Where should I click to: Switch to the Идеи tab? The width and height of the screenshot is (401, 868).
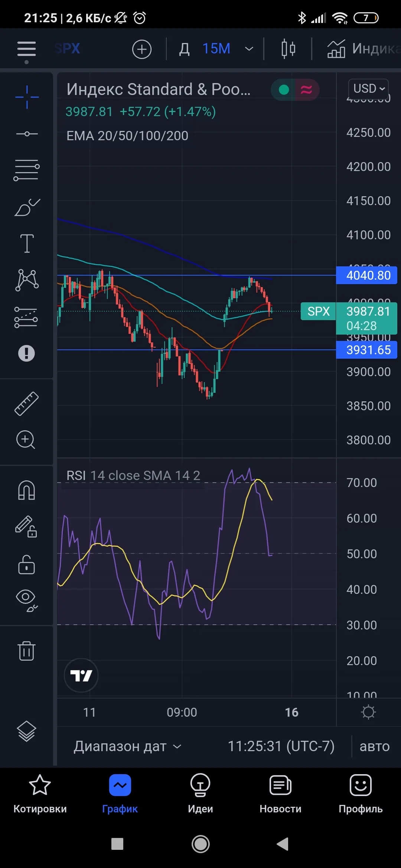point(200,794)
